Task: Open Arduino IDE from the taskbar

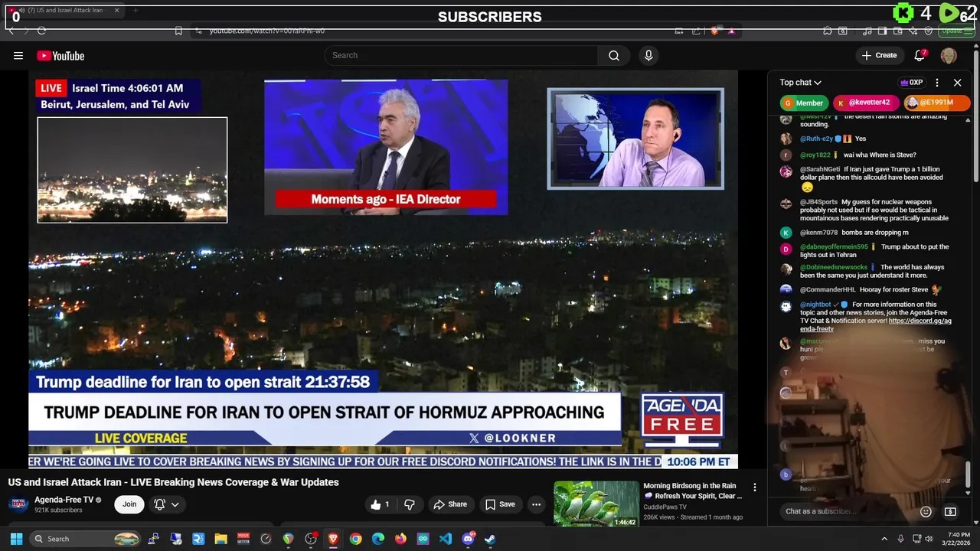Action: [423, 539]
